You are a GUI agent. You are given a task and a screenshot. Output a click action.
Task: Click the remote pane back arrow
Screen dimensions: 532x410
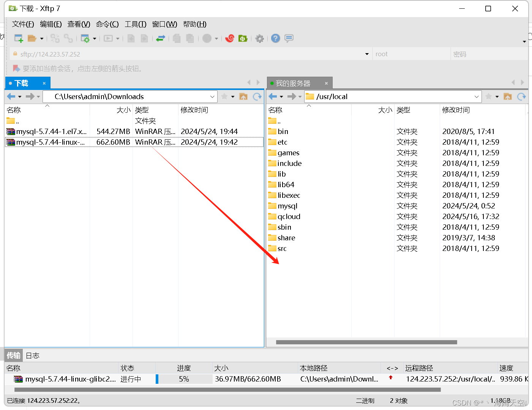(x=273, y=96)
